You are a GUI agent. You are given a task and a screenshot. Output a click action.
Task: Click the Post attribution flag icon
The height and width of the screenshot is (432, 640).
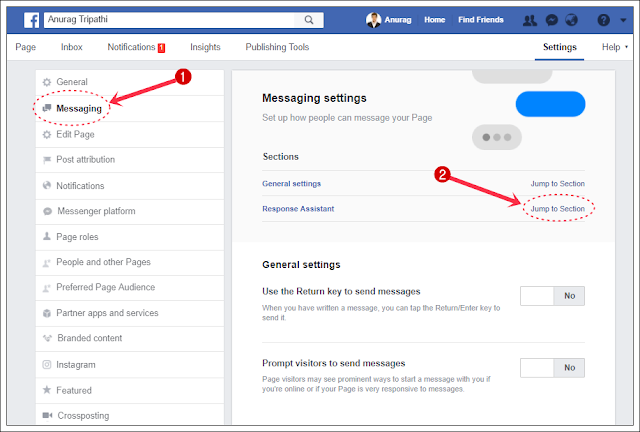[47, 160]
